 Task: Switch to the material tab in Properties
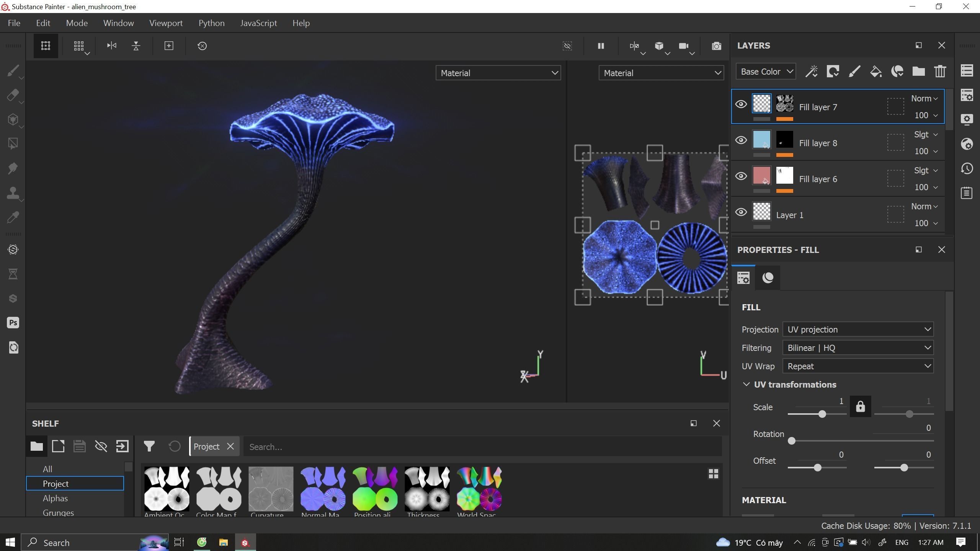(x=768, y=277)
